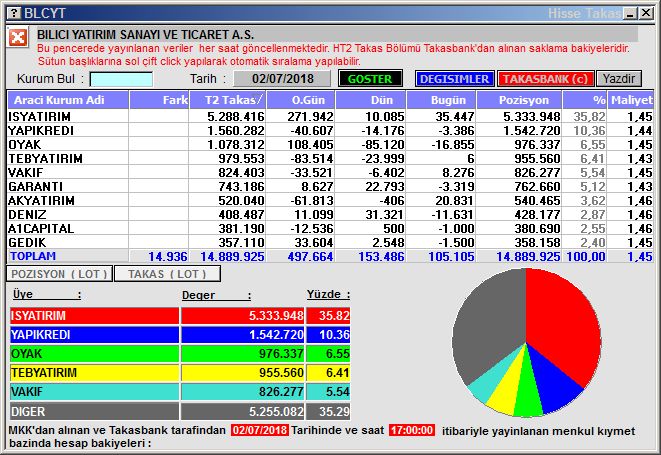Select the ISYATIRIM row in the table
Image resolution: width=661 pixels, height=455 pixels.
[x=330, y=116]
